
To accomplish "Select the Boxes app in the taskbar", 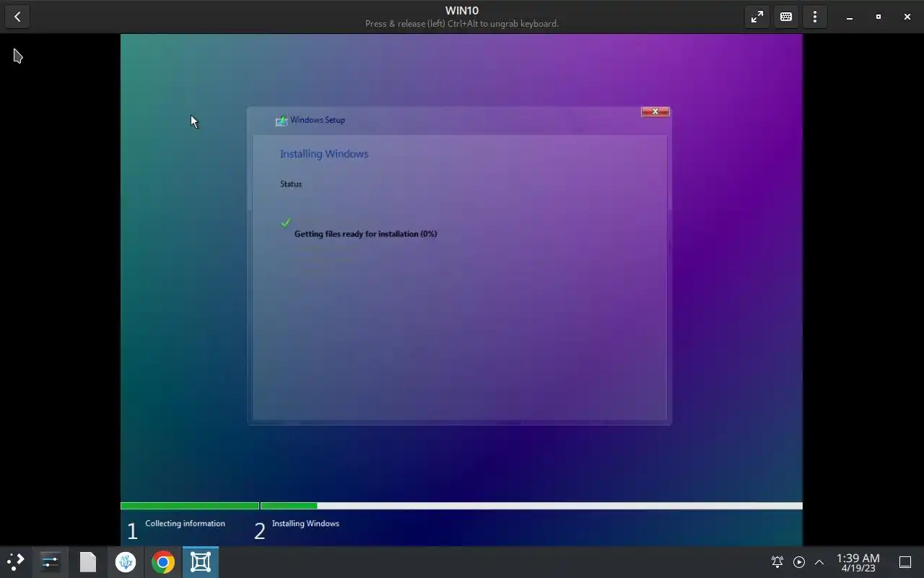I will (x=201, y=562).
